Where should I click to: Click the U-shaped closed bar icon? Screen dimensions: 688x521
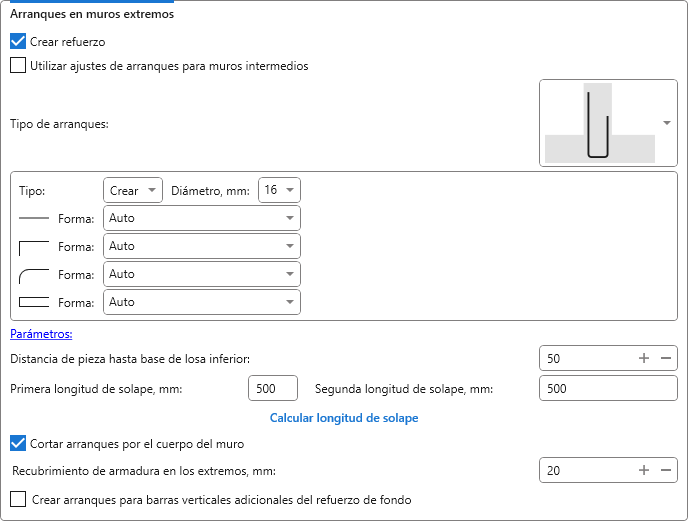(34, 302)
